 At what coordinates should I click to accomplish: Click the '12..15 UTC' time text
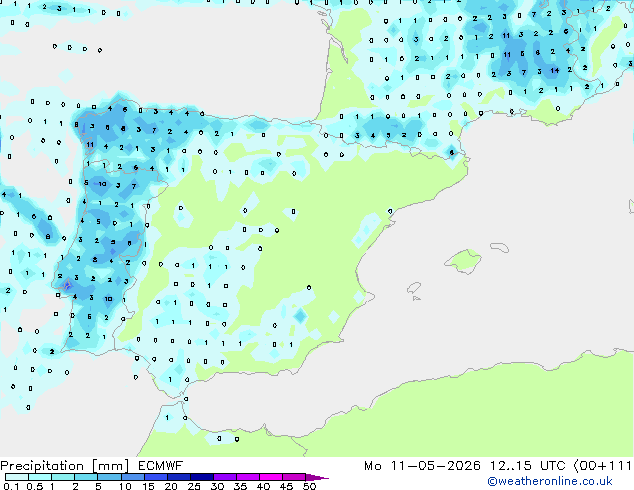(527, 466)
